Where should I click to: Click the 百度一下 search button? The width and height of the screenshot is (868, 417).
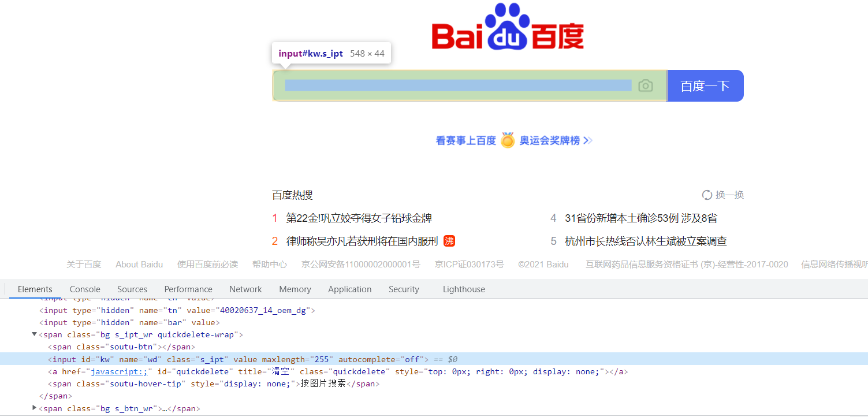pos(705,85)
